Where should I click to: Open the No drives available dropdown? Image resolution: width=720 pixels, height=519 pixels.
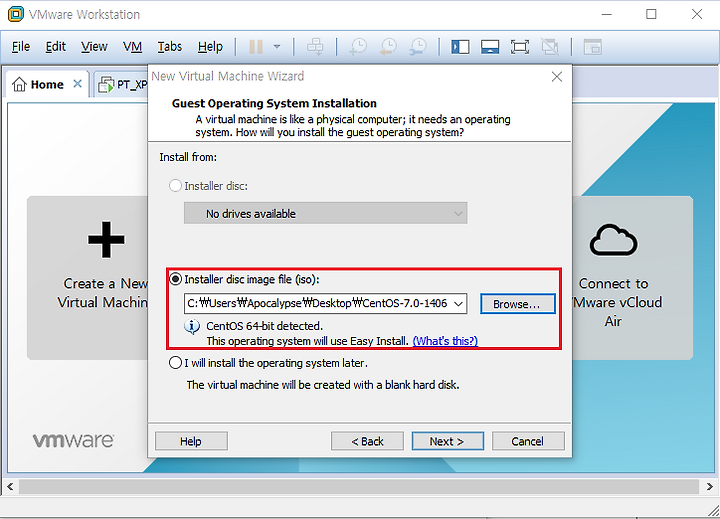tap(326, 213)
